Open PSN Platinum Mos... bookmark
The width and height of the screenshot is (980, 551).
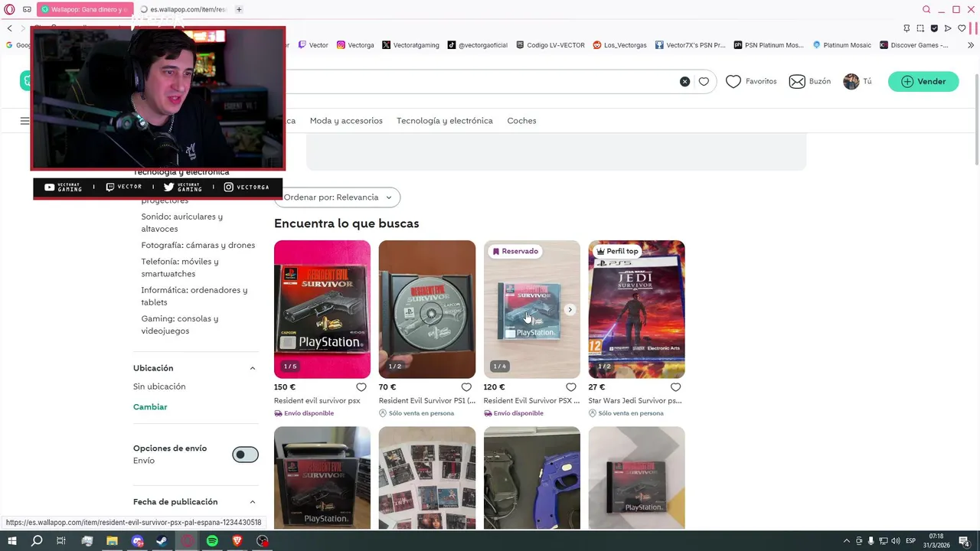pos(769,45)
